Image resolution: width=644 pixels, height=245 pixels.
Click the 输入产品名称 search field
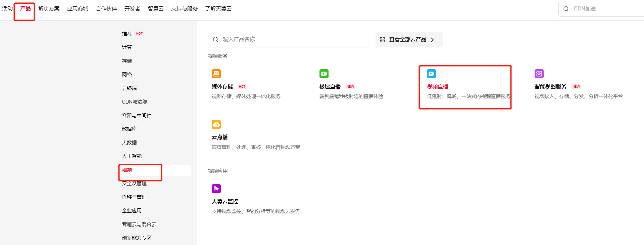tap(289, 40)
